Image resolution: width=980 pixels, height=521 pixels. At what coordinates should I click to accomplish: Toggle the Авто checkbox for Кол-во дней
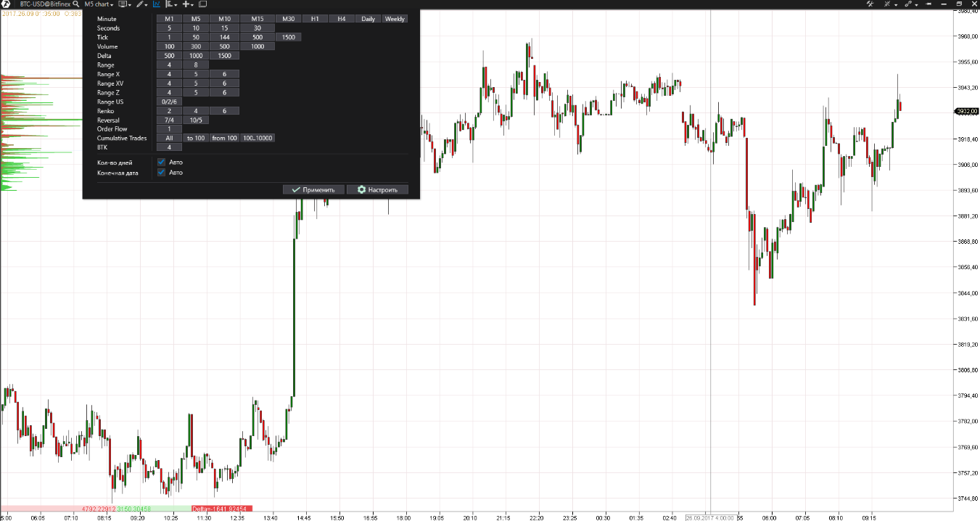162,163
